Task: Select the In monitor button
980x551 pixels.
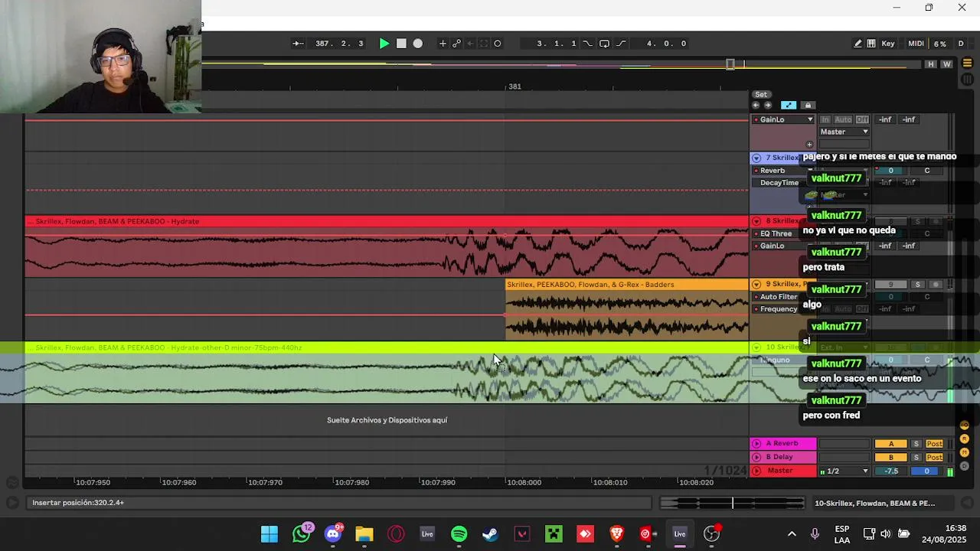Action: pyautogui.click(x=825, y=119)
